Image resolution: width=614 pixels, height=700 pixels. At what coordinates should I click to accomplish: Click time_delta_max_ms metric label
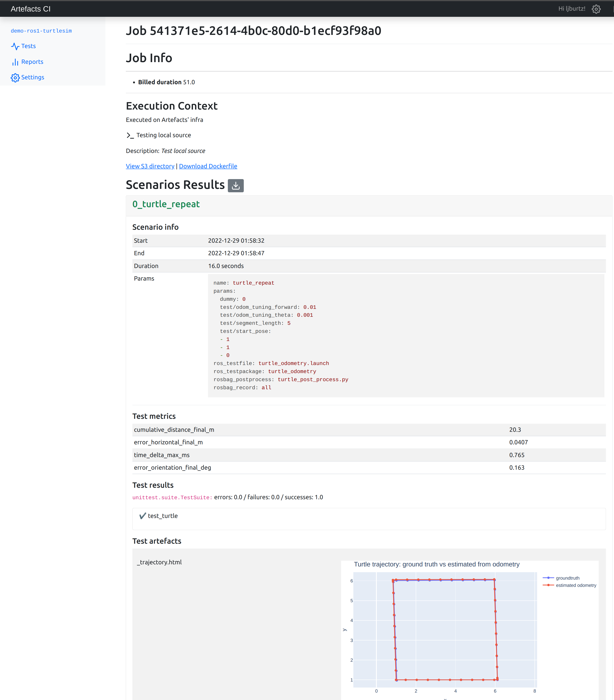pyautogui.click(x=162, y=455)
